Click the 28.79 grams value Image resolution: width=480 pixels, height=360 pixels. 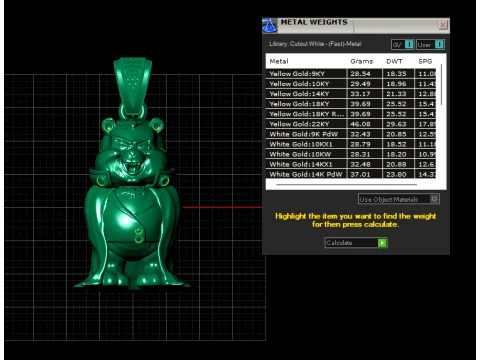pyautogui.click(x=360, y=144)
